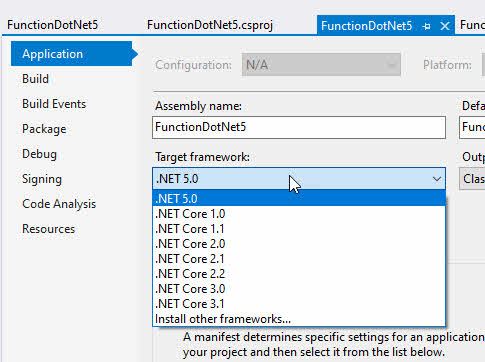Choose .NET Core 1.0 framework option
Screen dimensions: 485x362
[x=299, y=214]
